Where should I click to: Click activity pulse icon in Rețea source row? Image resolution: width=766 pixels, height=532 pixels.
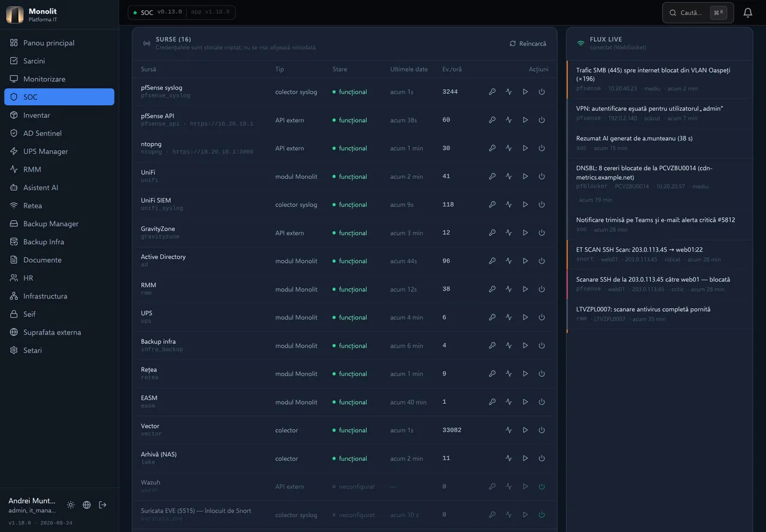pos(509,373)
